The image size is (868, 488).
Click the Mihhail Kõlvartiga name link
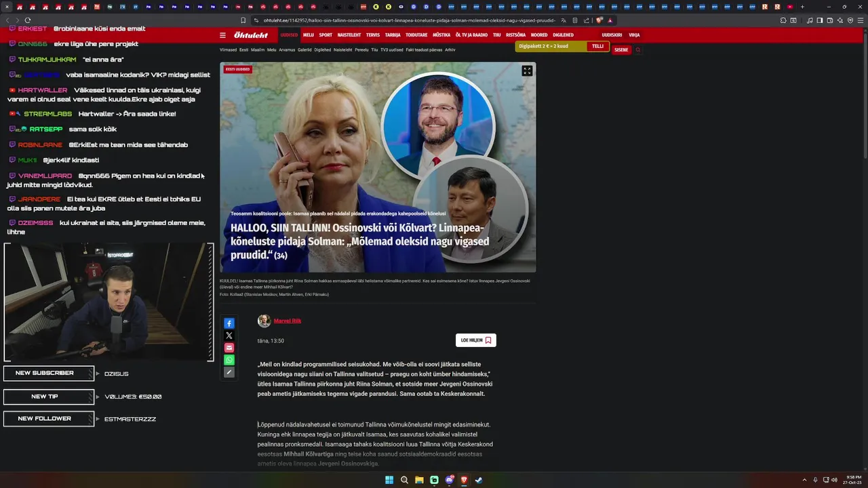click(x=309, y=454)
